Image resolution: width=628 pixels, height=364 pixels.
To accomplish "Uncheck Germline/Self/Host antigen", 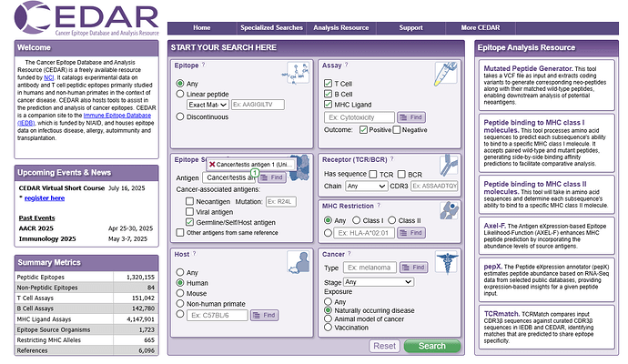I will tap(190, 222).
